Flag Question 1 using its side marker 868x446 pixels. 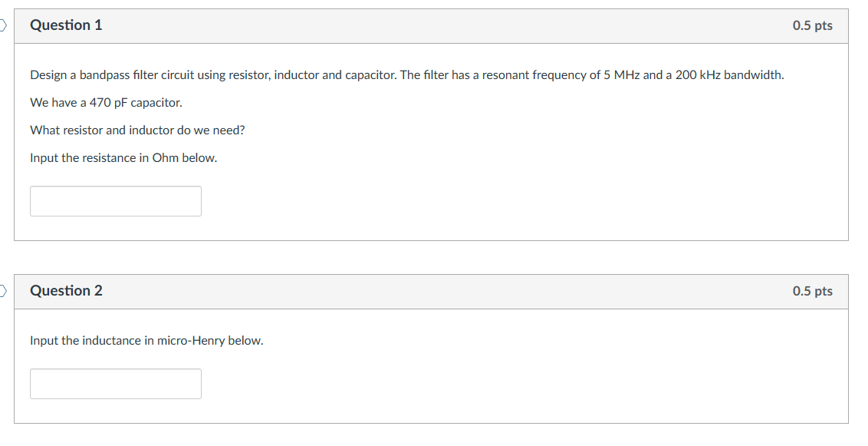coord(2,25)
